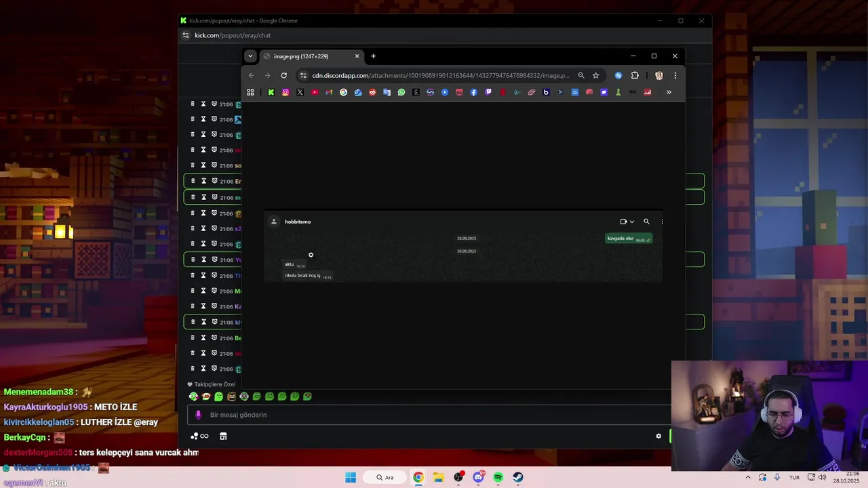
Task: Open the Windows Start menu
Action: pyautogui.click(x=351, y=477)
